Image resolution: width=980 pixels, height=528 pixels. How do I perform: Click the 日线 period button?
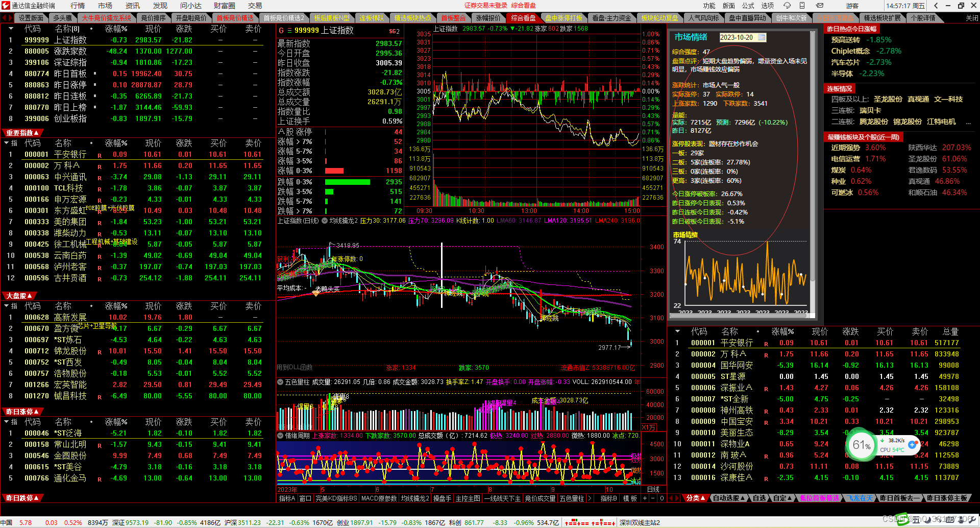tap(653, 489)
